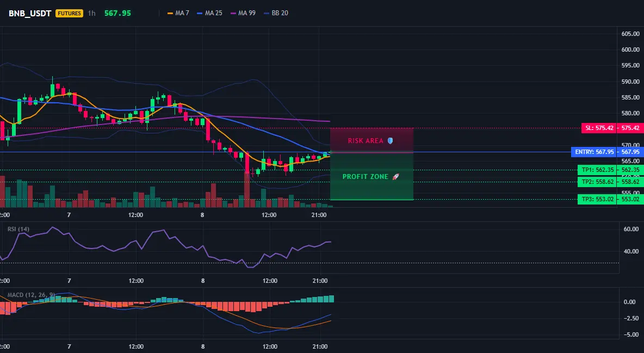Click the 567.95 current price in header
This screenshot has width=644, height=353.
[117, 13]
